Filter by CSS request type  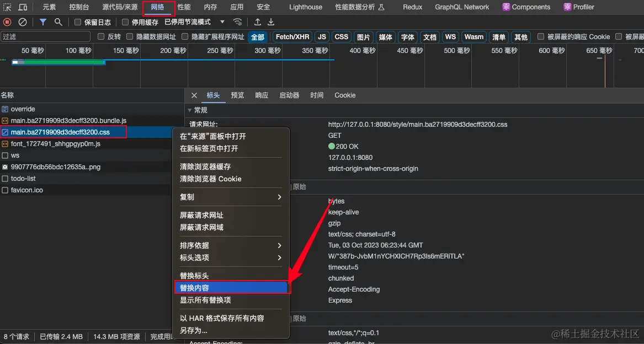341,37
